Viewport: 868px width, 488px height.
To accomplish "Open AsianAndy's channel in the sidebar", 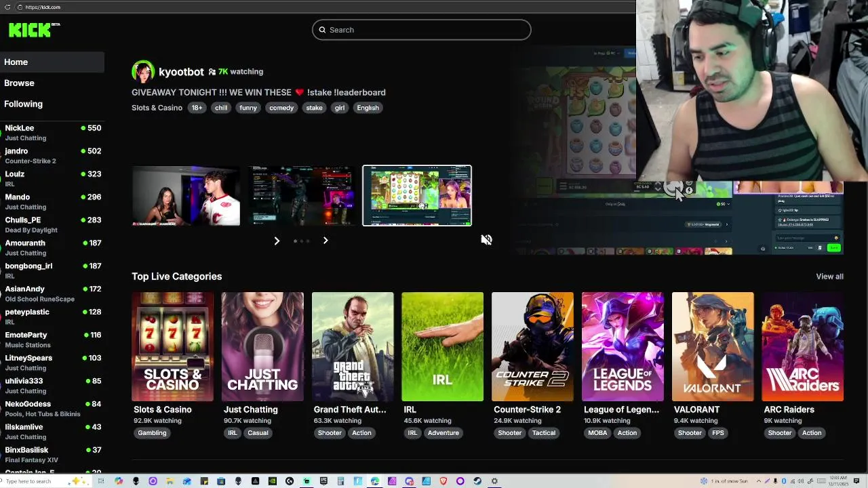I will point(52,294).
